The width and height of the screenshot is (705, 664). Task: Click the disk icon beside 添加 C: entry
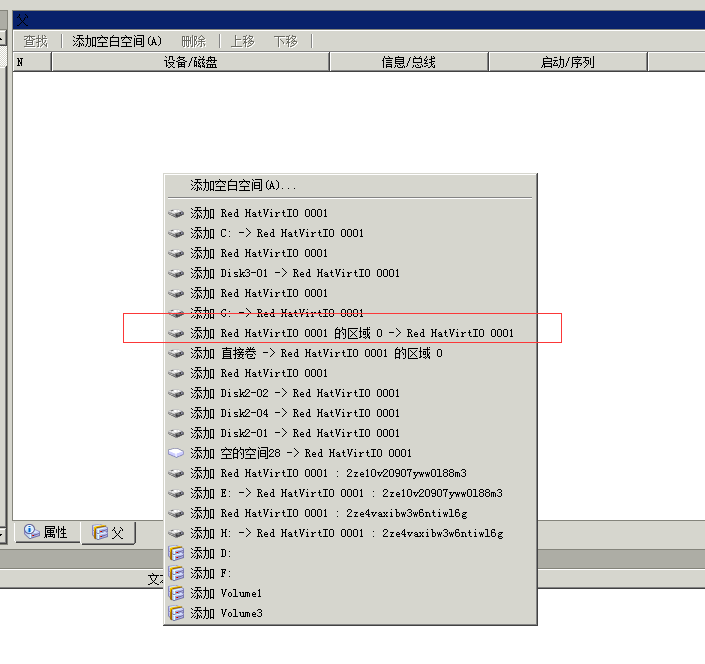click(177, 233)
